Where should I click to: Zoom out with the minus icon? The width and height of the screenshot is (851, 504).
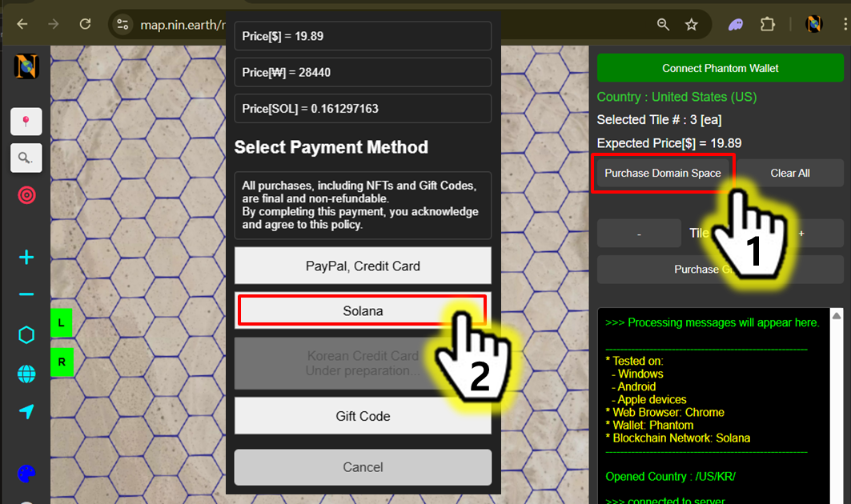pyautogui.click(x=26, y=294)
